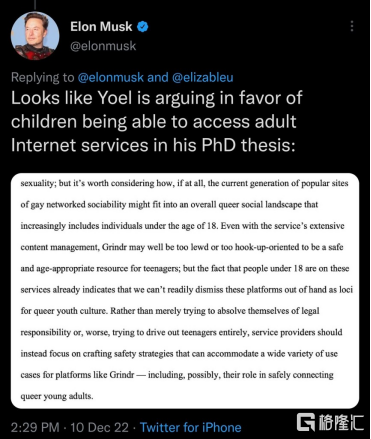Follow the @elonmusk mention in Replying to

pos(111,77)
